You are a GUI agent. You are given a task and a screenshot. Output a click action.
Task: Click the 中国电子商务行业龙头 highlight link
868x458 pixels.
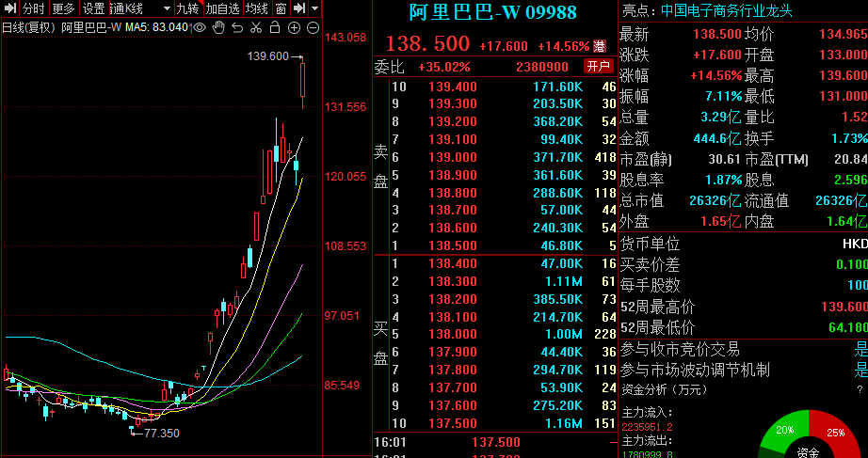point(727,11)
